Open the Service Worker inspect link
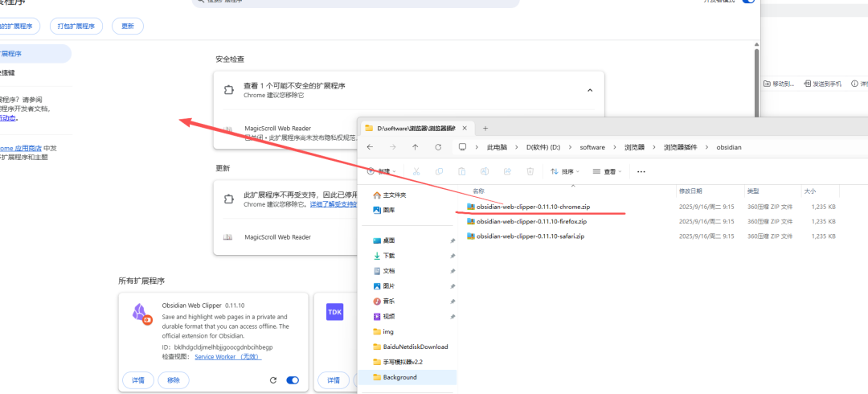Image resolution: width=868 pixels, height=394 pixels. [x=227, y=357]
